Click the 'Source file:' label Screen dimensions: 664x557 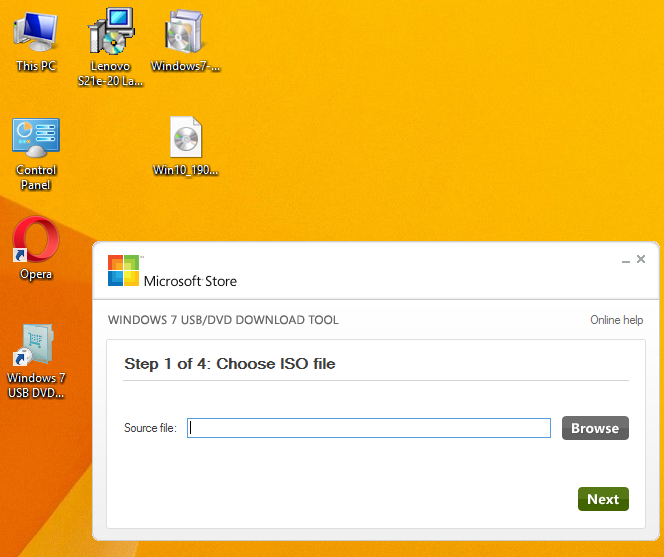[x=150, y=428]
